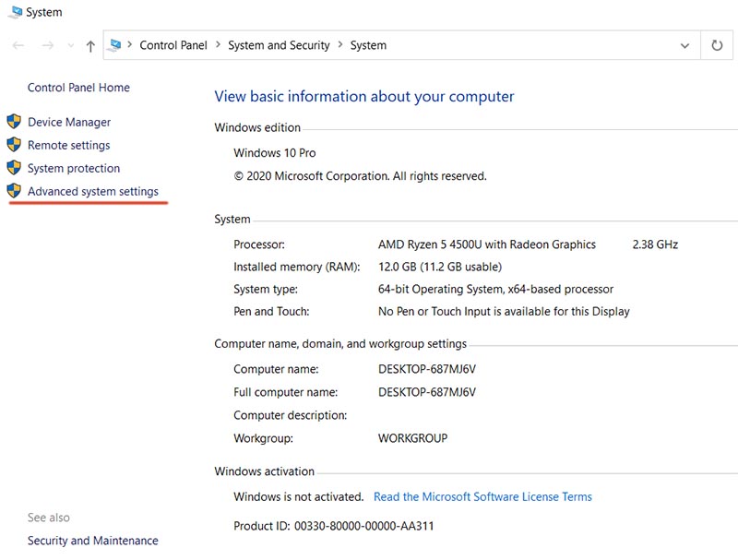Select the Computer name value DESKTOP-687MJ6V
738x560 pixels.
pos(427,369)
